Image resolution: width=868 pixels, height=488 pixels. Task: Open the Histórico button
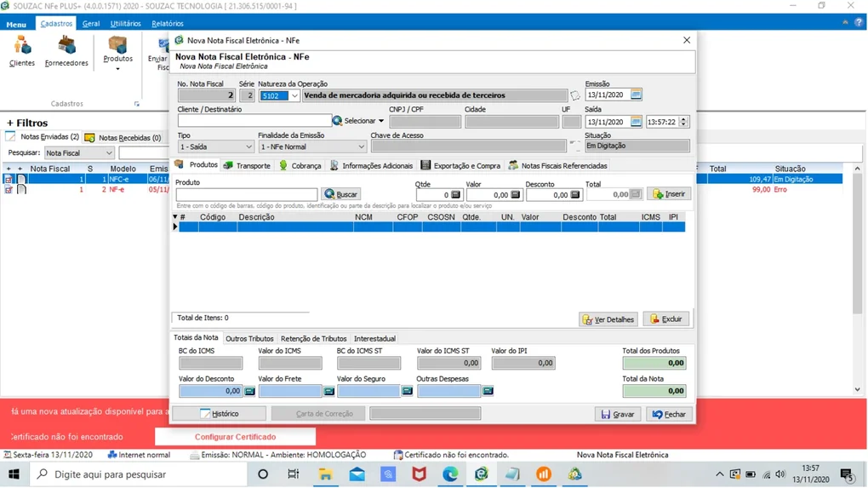click(x=220, y=414)
